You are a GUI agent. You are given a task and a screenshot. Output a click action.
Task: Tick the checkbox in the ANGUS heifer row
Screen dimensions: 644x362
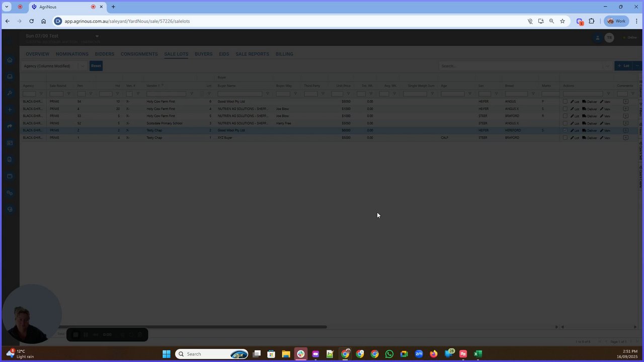(x=565, y=102)
